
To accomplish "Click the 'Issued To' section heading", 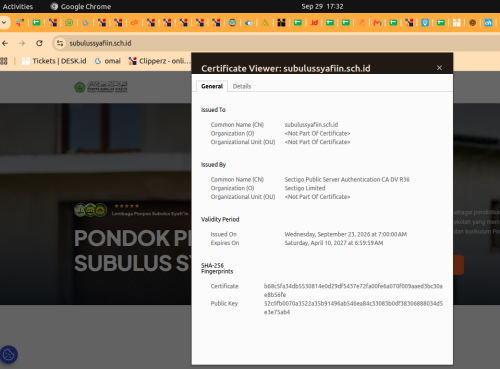I will pyautogui.click(x=213, y=110).
